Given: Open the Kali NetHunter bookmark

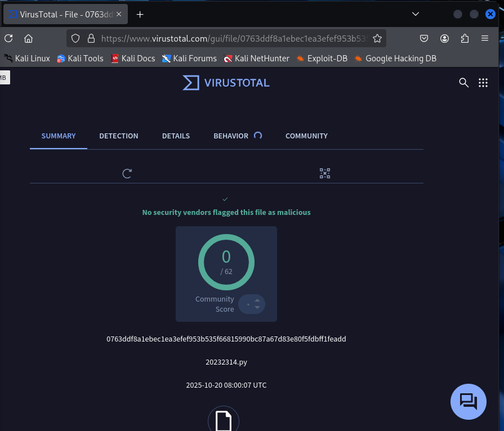Looking at the screenshot, I should point(256,59).
